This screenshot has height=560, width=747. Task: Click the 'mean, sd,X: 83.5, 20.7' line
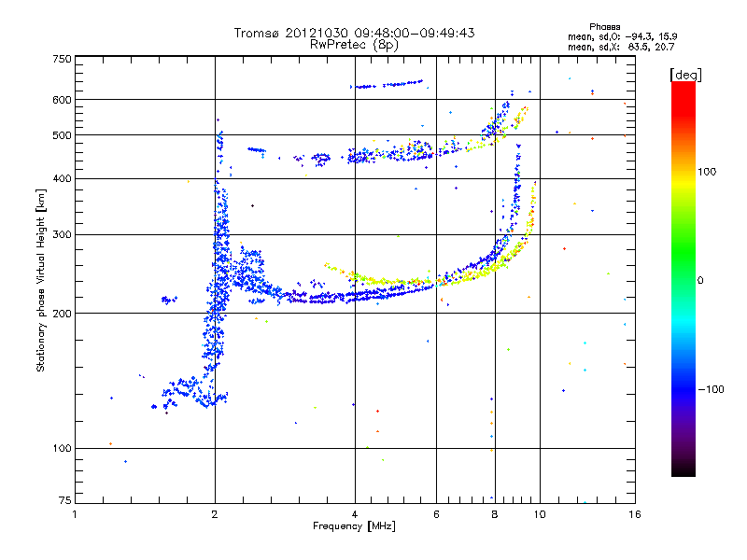click(x=621, y=47)
